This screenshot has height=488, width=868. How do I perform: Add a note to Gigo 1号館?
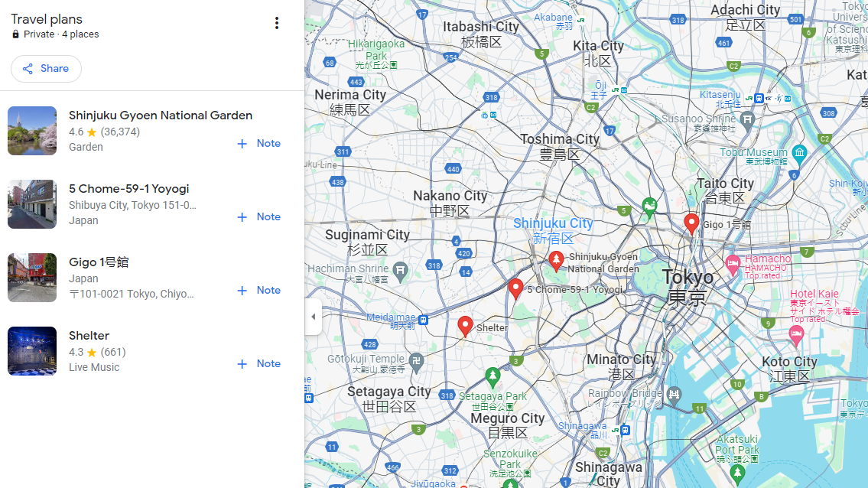pyautogui.click(x=258, y=290)
